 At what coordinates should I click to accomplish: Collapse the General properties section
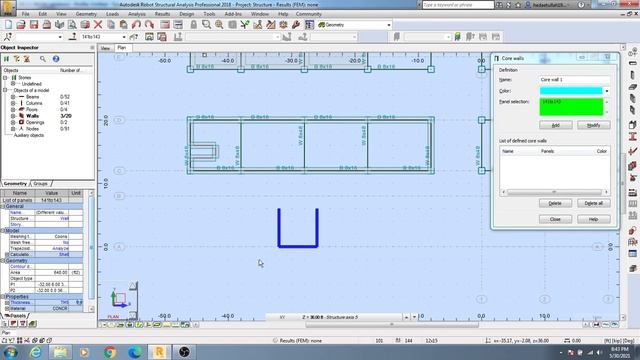pyautogui.click(x=2, y=207)
